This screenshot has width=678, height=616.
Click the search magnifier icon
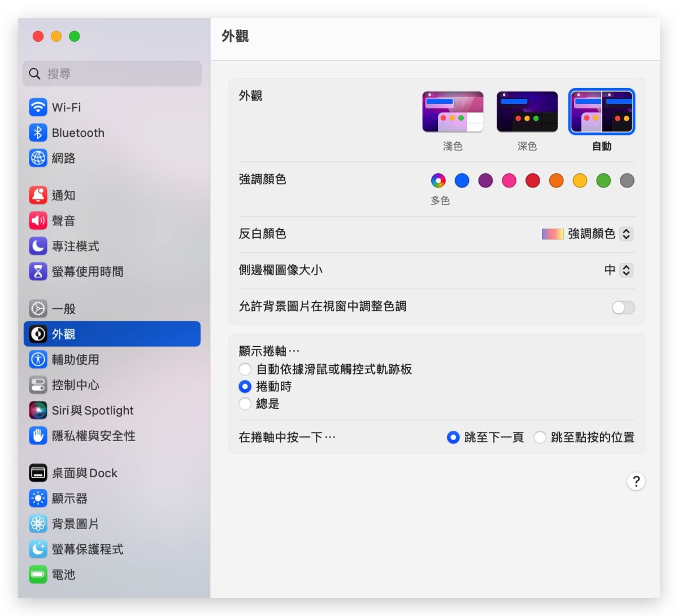(x=34, y=74)
